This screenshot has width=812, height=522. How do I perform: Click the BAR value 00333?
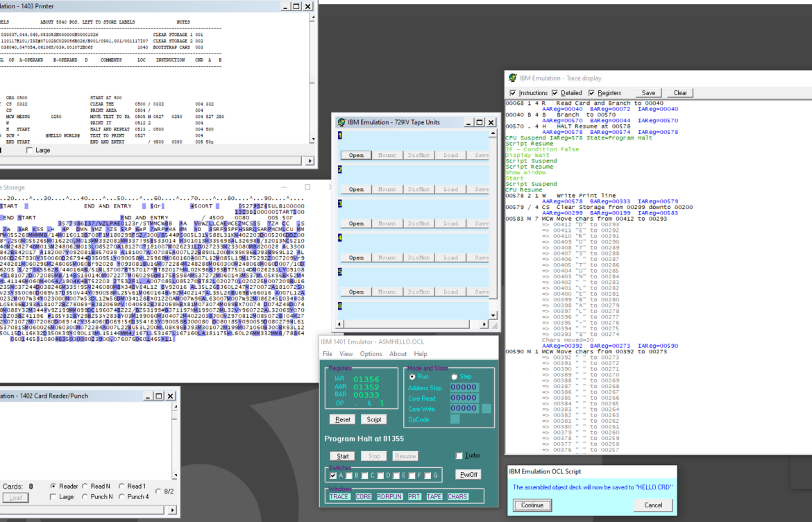click(366, 394)
